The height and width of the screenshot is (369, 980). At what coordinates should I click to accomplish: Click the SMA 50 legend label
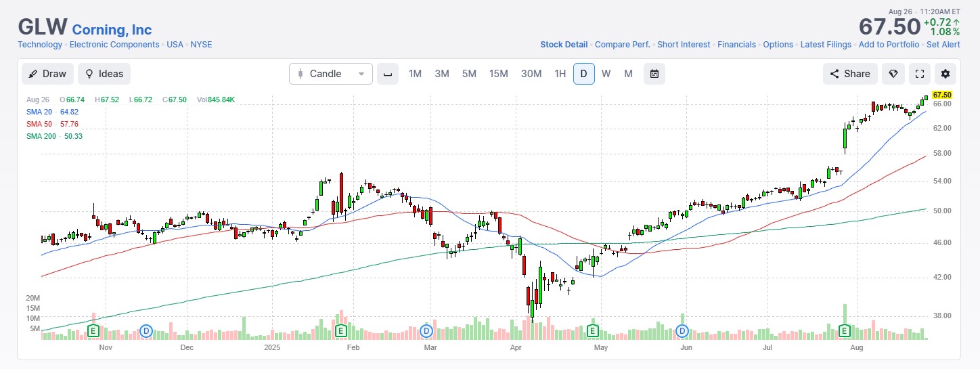pyautogui.click(x=38, y=124)
